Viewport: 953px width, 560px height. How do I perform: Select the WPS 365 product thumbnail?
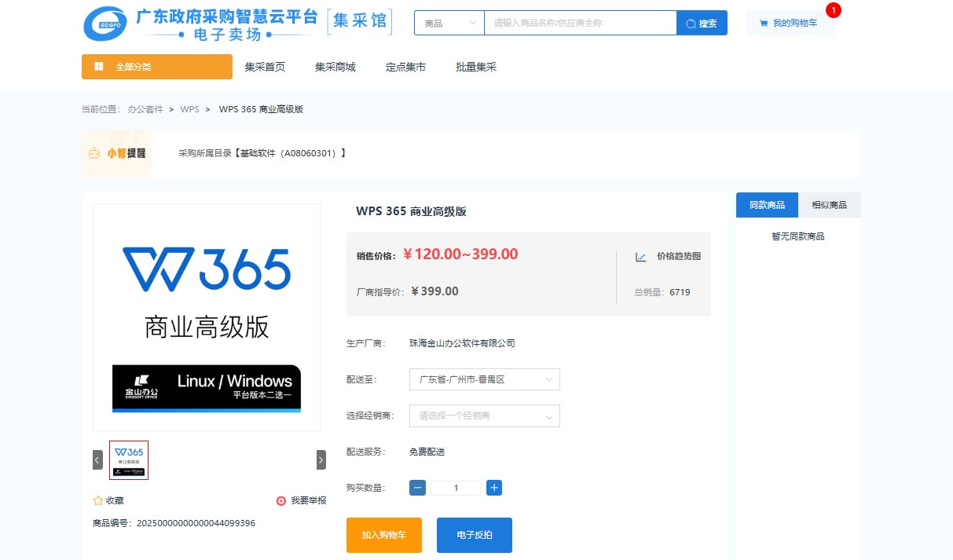click(129, 459)
